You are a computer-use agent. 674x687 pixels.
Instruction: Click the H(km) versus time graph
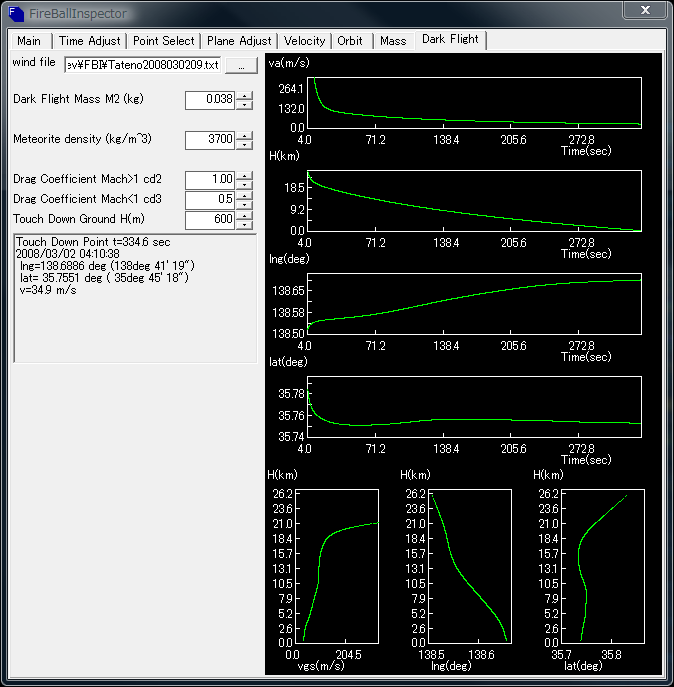point(475,201)
